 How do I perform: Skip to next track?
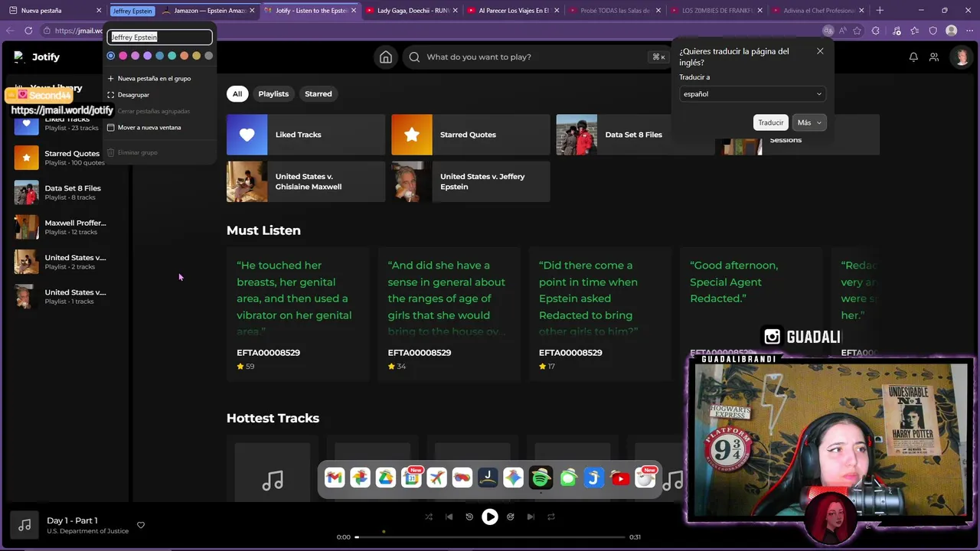pyautogui.click(x=531, y=517)
